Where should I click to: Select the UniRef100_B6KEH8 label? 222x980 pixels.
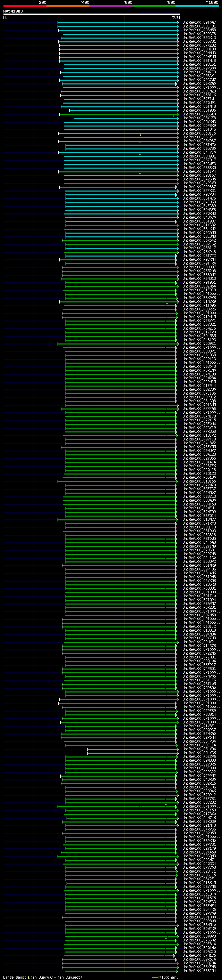point(199,967)
